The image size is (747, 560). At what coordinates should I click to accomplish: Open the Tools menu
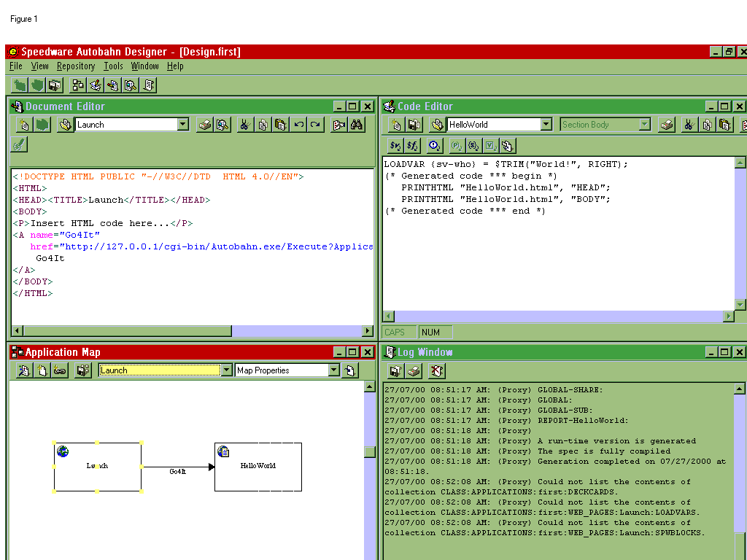[113, 66]
